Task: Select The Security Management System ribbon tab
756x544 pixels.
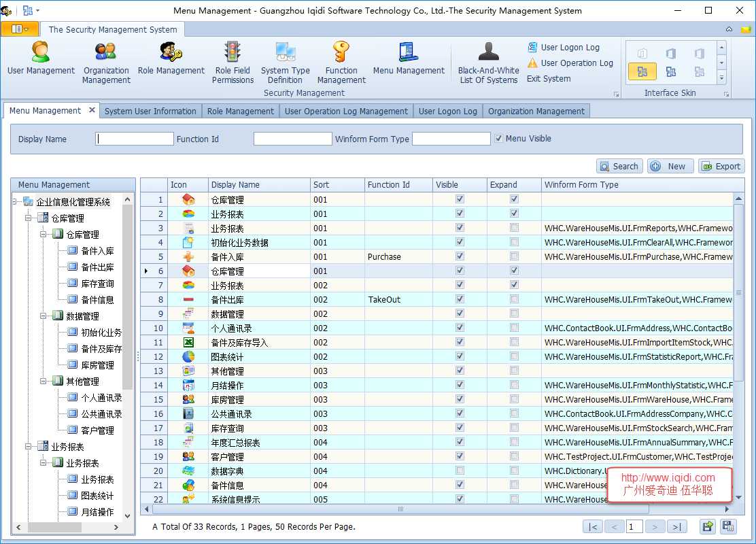Action: 113,29
